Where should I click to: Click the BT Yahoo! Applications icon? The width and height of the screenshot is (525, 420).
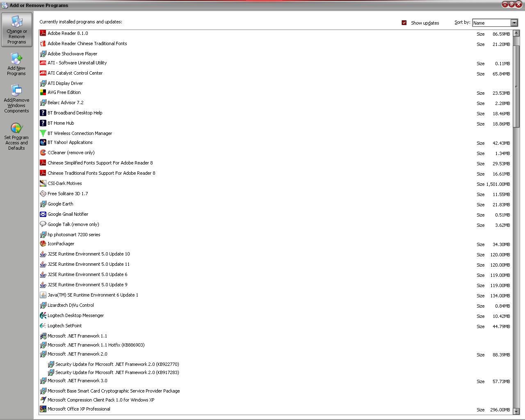43,142
